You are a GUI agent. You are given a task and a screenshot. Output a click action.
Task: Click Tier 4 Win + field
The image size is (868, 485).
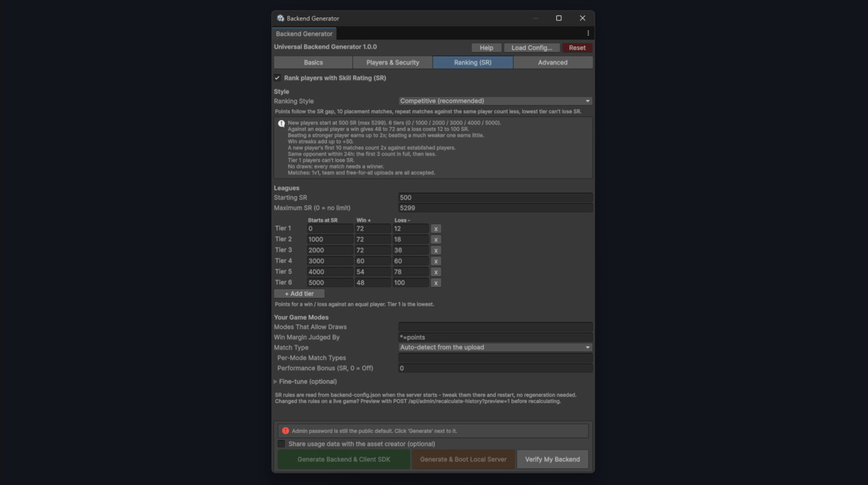(373, 261)
